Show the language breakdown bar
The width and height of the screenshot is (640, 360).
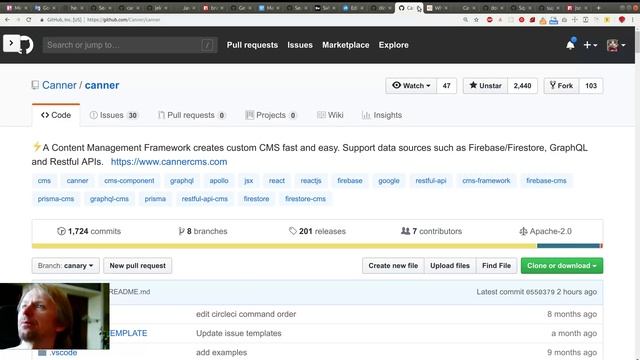317,246
